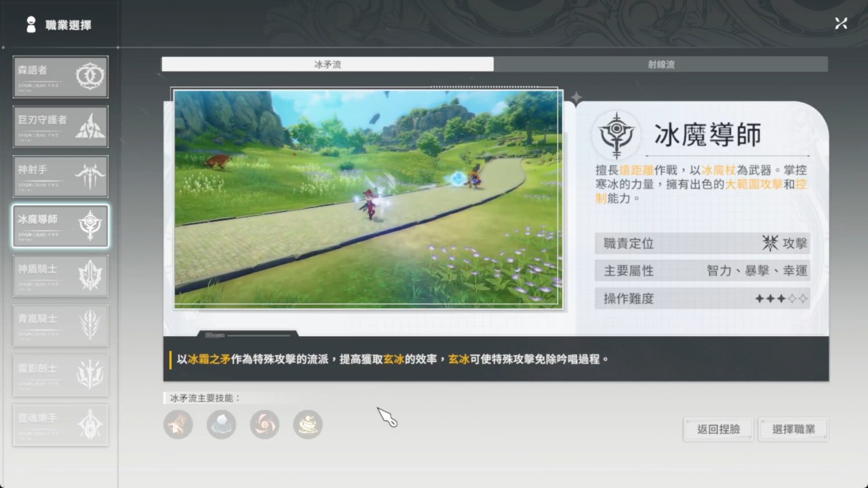Click the ice orb skill icon
The image size is (868, 488).
coord(221,425)
